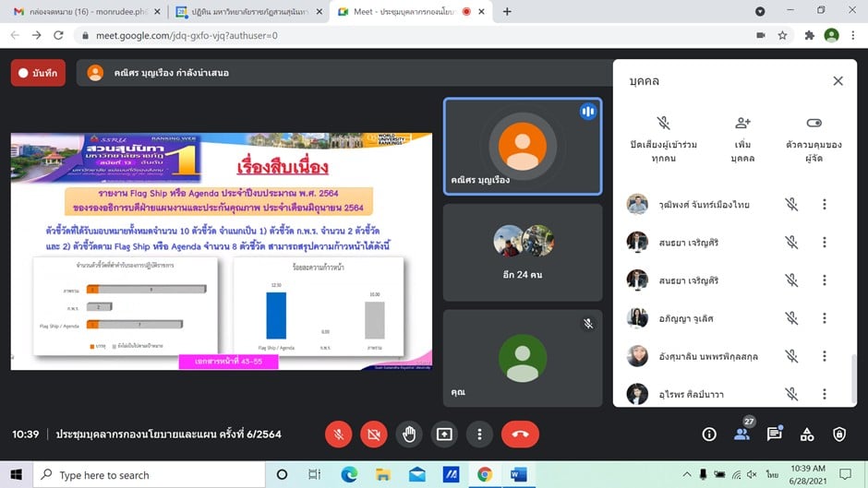Screen dimensions: 868x488
Task: Open options menu for วุฒิพงศ์ จันทร์เมืองไทย
Action: pyautogui.click(x=825, y=205)
